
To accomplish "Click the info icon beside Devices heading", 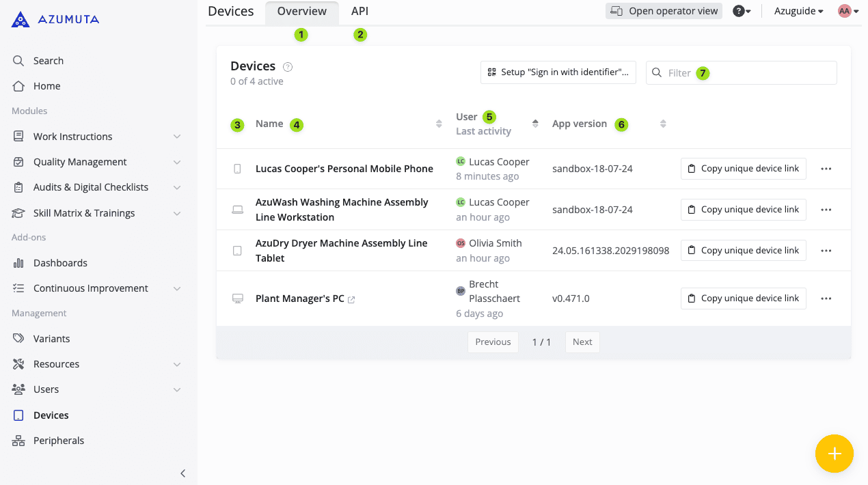I will [288, 67].
